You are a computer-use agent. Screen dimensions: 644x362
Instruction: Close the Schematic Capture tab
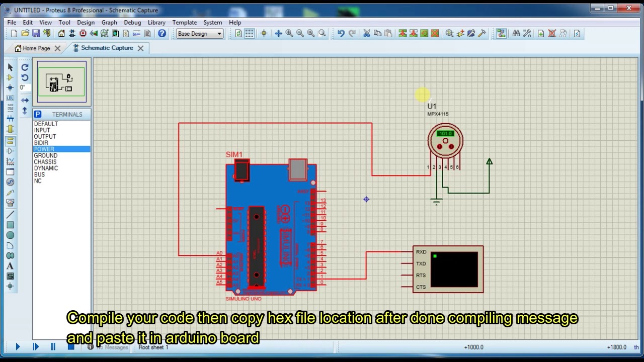(140, 48)
